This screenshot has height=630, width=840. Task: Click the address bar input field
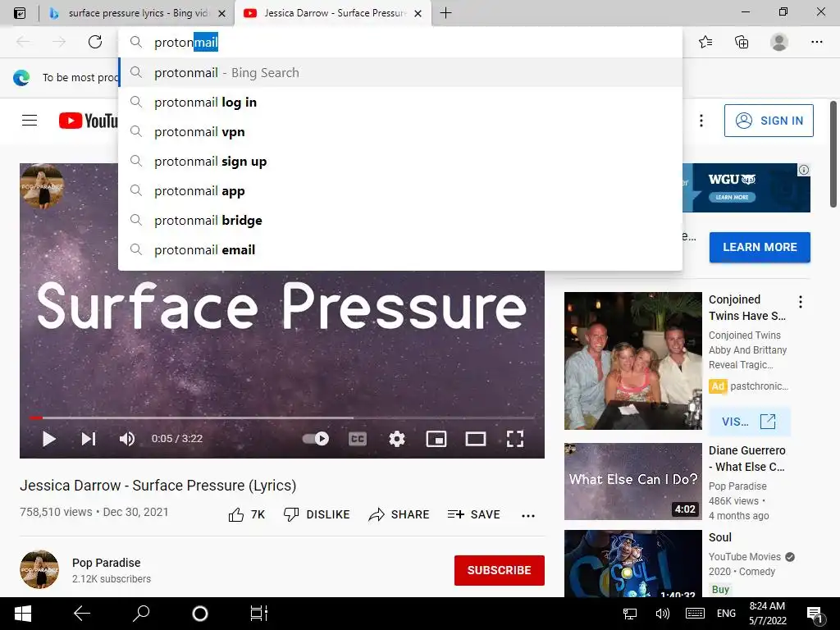400,43
